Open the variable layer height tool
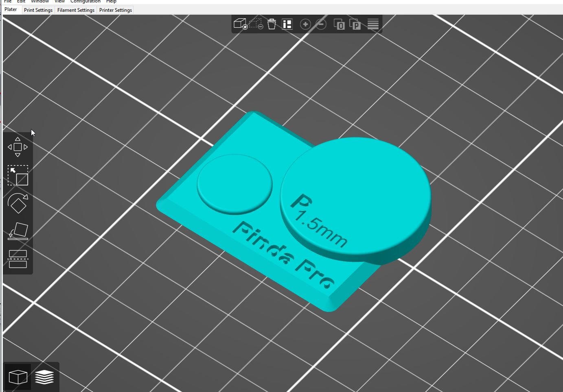Screen dimensions: 563x392 (373, 24)
